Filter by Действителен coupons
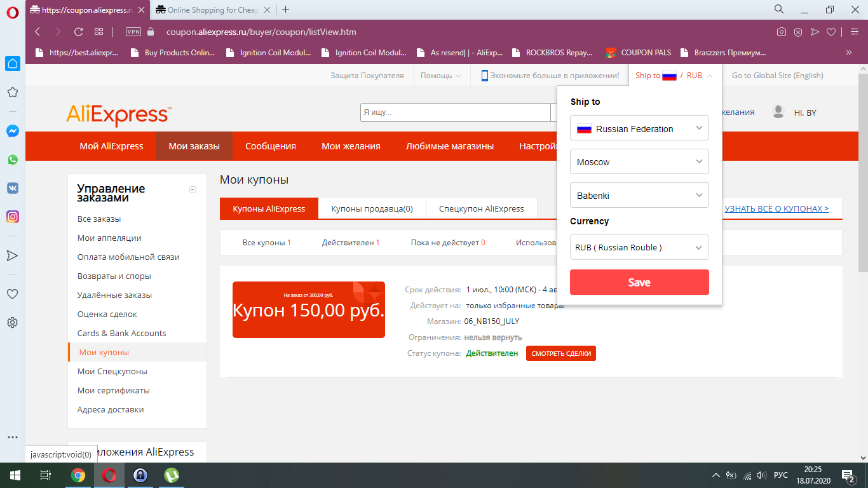Viewport: 868px width, 488px height. (x=351, y=242)
